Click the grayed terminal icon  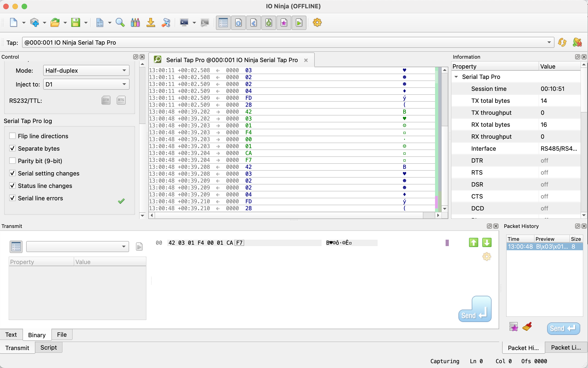pyautogui.click(x=205, y=23)
